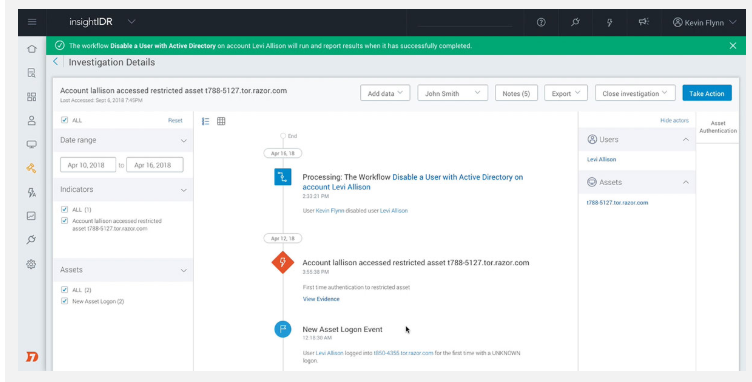This screenshot has height=382, width=752.
Task: Open the users sidebar icon
Action: (32, 120)
